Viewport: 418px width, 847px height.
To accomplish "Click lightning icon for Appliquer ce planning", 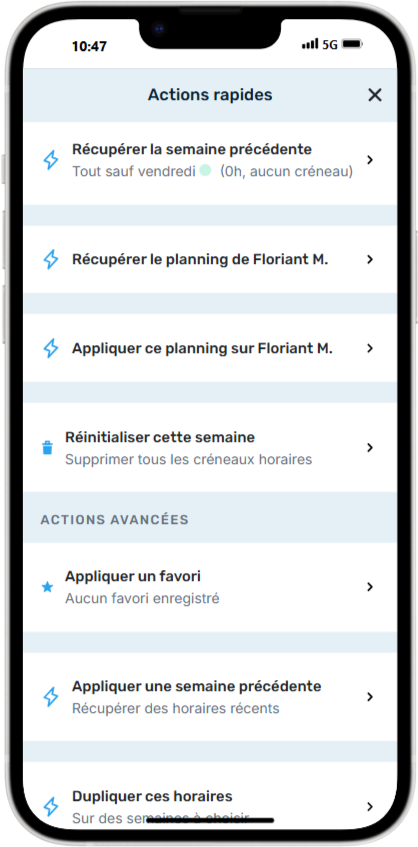I will click(51, 348).
